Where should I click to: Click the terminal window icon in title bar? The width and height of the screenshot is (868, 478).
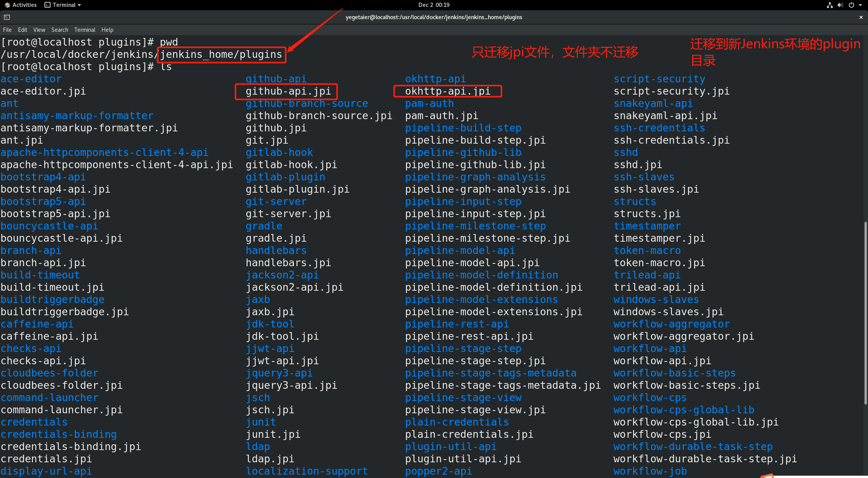(7, 17)
